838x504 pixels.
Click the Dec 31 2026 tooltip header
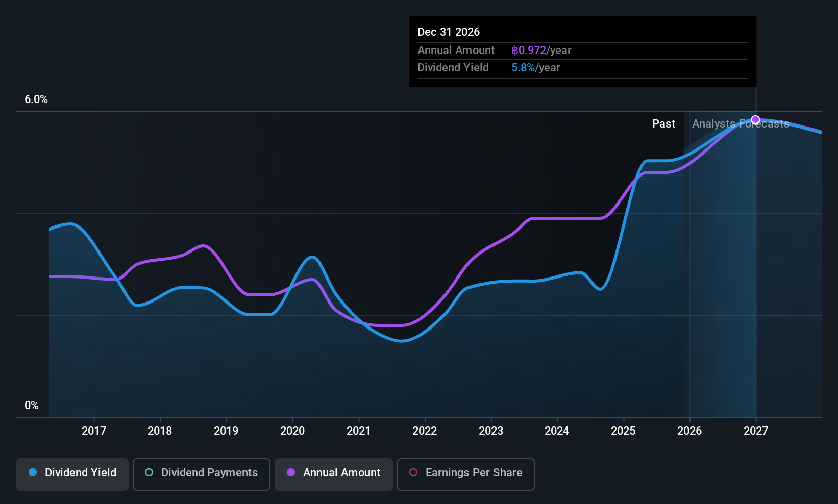449,32
